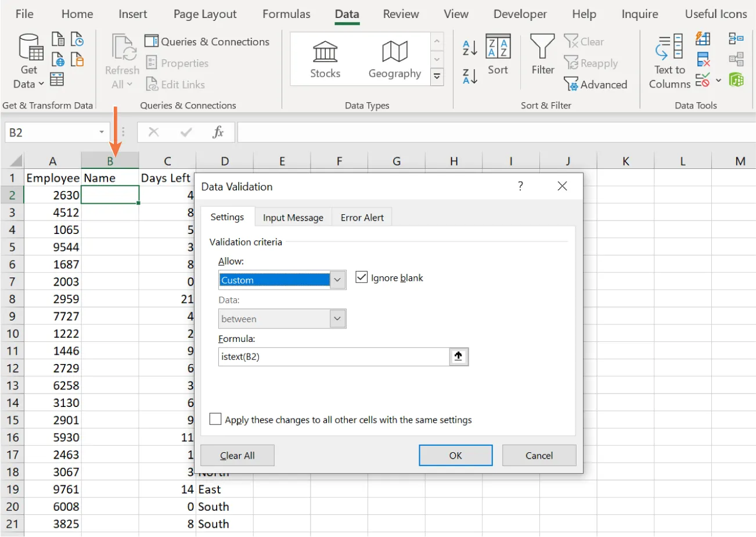Click the Consolidate icon in Data Tools

click(736, 38)
